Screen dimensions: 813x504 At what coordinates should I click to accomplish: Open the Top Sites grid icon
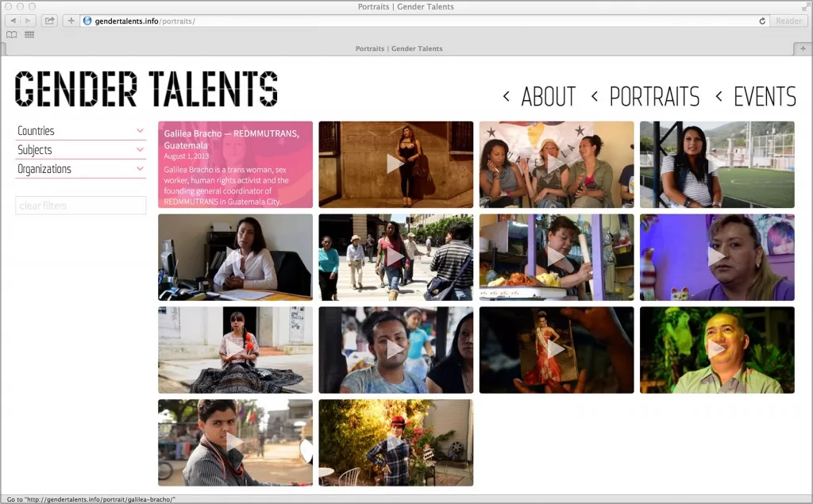coord(29,35)
